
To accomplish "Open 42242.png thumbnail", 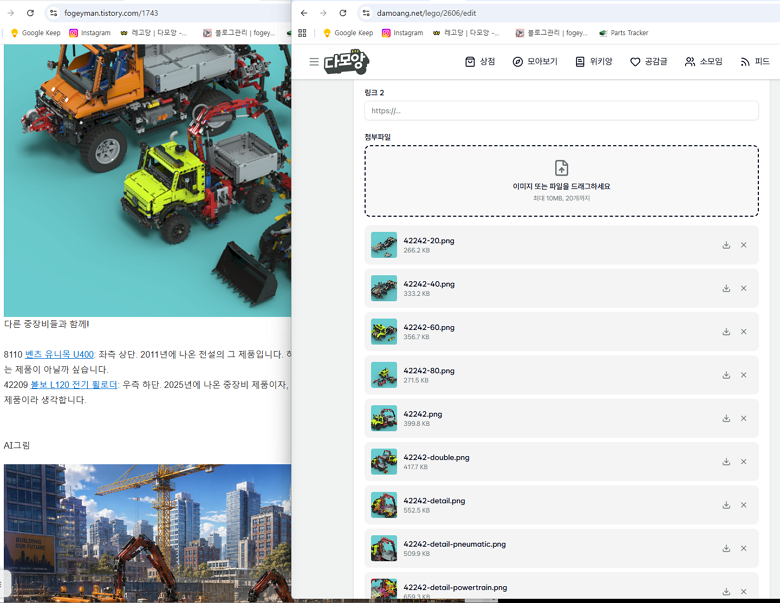I will pos(384,418).
